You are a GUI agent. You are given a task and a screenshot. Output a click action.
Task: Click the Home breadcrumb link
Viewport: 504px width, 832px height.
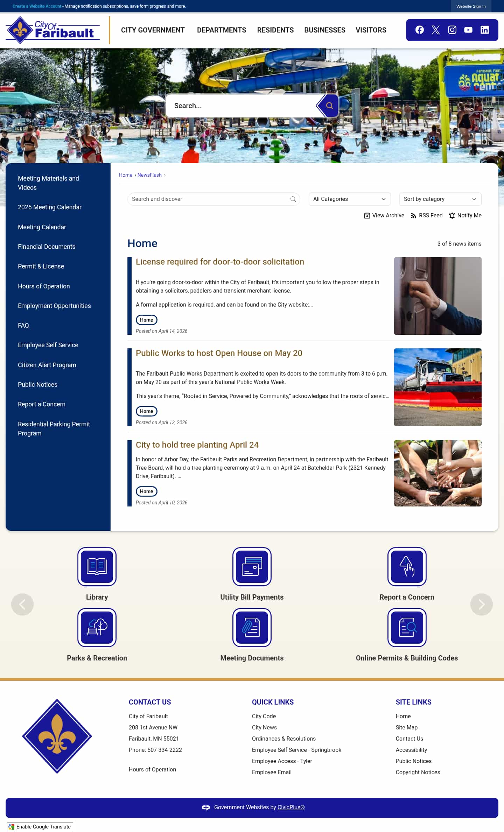[x=126, y=175]
